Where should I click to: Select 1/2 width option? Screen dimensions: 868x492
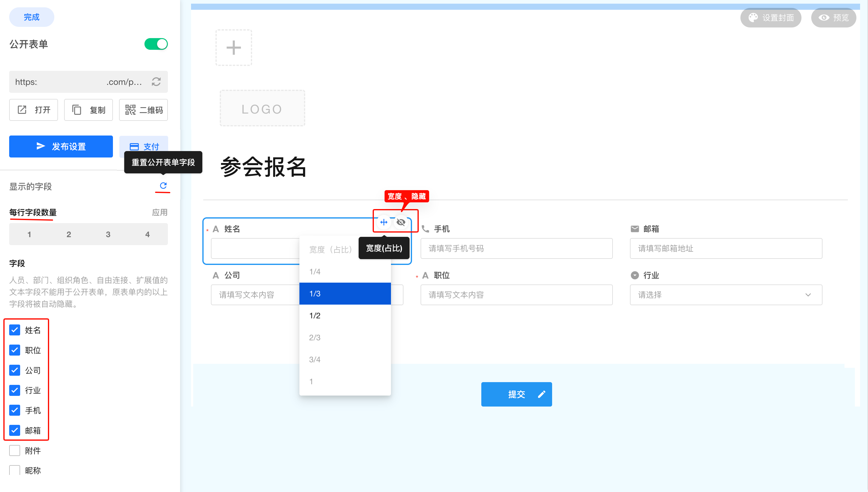pos(345,315)
